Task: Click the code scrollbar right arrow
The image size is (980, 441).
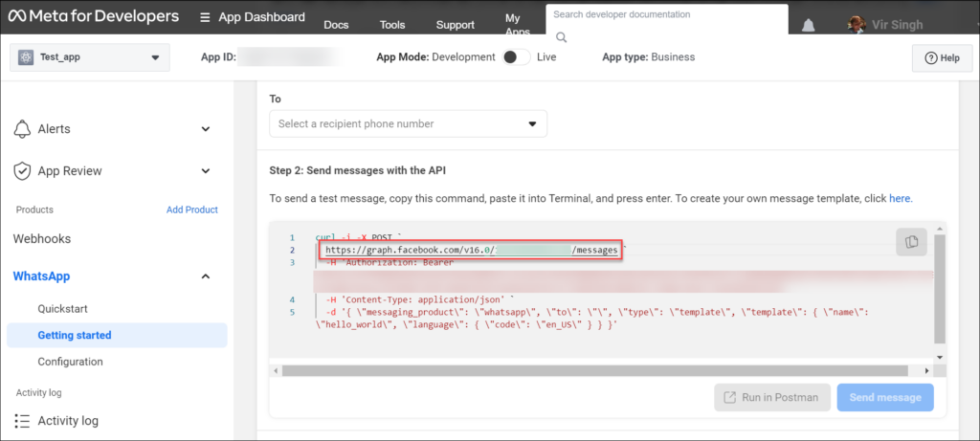Action: [x=928, y=370]
